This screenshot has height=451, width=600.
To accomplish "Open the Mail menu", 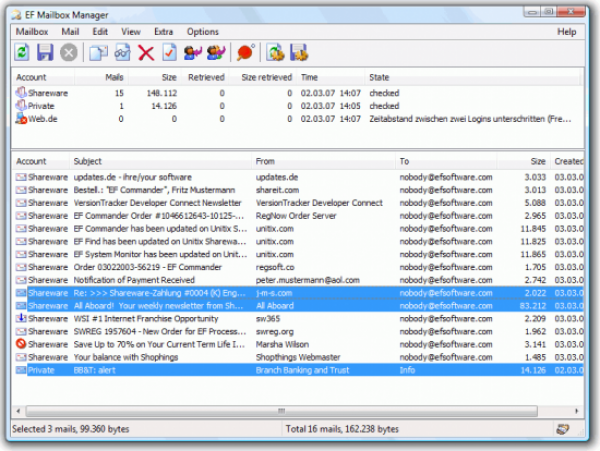I will tap(70, 32).
